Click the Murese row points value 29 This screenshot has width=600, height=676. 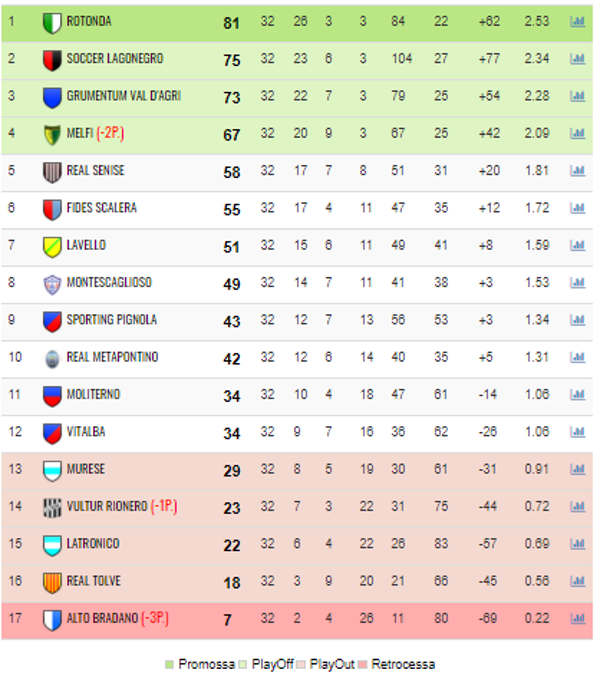[232, 471]
